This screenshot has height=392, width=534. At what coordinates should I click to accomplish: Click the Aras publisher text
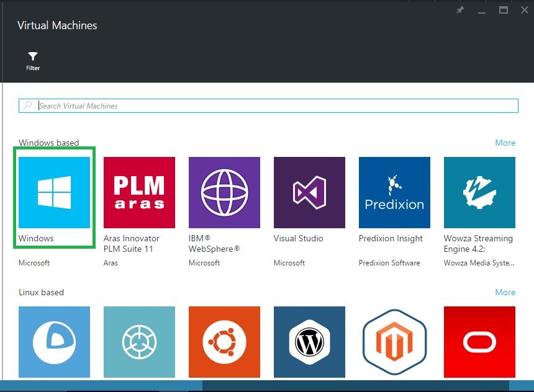111,263
